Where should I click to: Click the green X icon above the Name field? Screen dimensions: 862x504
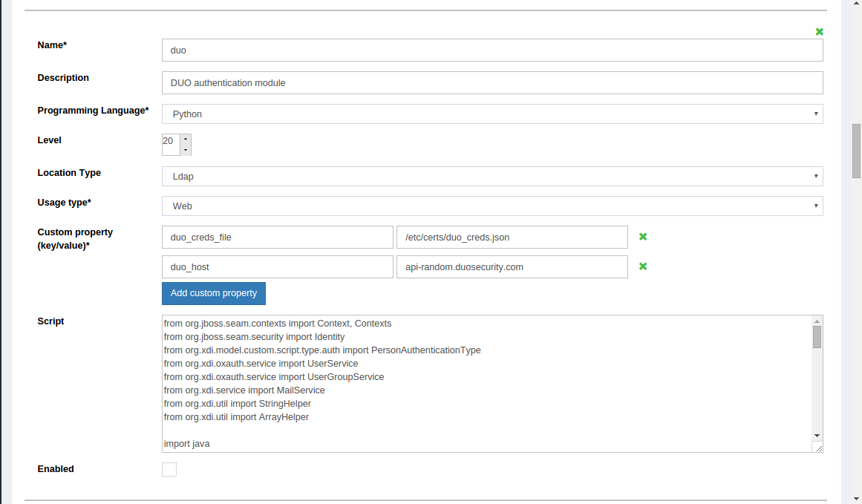[819, 32]
